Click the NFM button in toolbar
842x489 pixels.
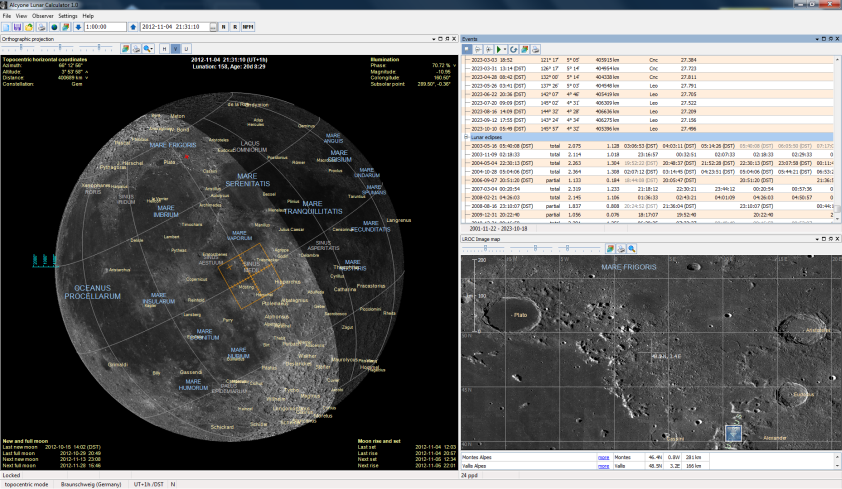point(246,27)
